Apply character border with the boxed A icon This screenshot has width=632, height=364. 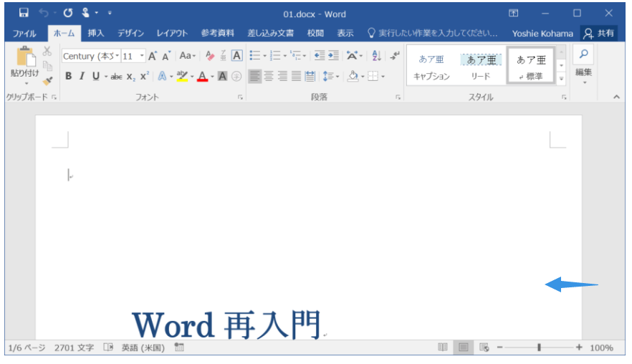coord(237,56)
